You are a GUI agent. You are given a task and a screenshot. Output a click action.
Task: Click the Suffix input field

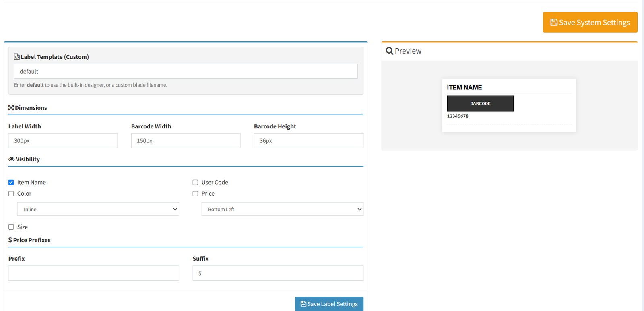tap(278, 273)
